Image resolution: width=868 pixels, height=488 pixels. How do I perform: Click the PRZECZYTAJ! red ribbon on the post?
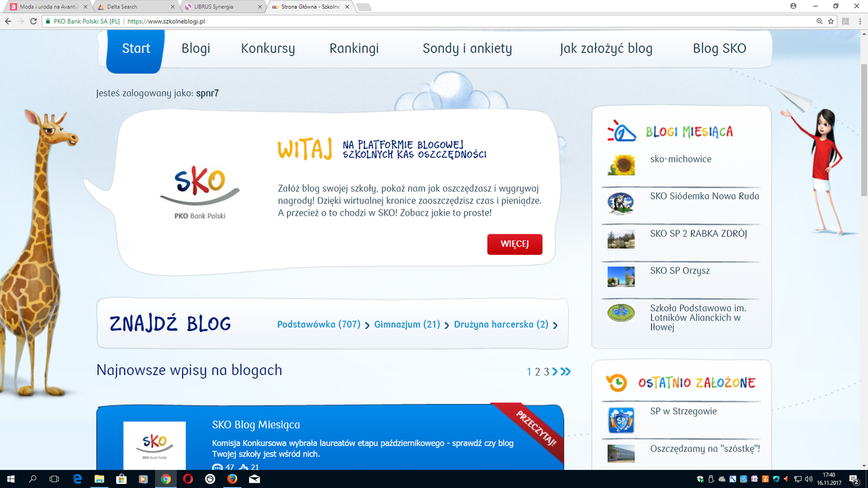tap(531, 429)
